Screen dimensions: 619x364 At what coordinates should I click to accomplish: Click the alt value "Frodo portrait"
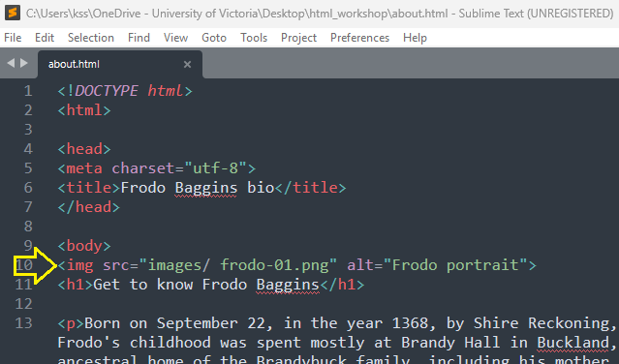point(455,265)
